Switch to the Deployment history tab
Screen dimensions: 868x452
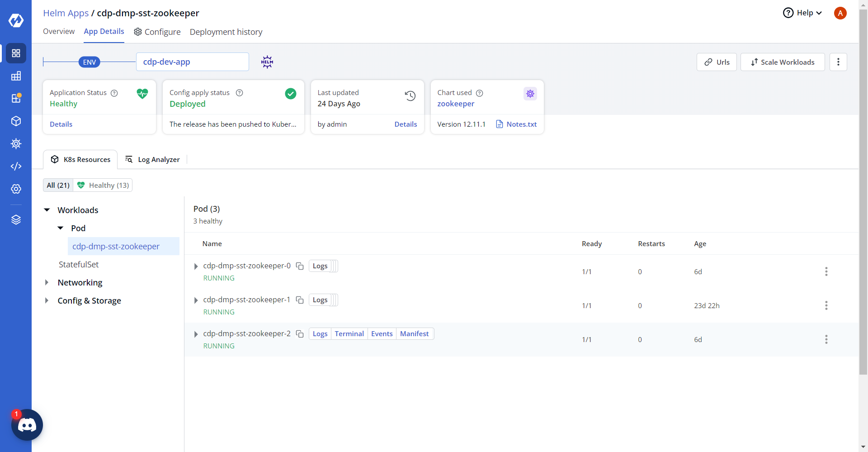[226, 32]
